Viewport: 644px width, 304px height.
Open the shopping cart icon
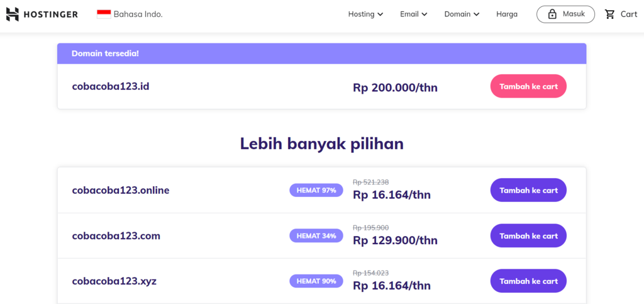(x=609, y=14)
